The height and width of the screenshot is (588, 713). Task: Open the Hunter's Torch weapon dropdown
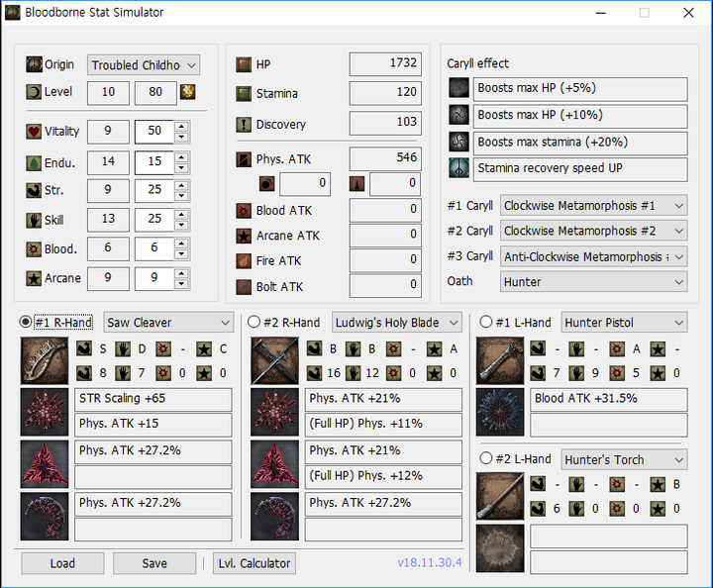pyautogui.click(x=624, y=460)
